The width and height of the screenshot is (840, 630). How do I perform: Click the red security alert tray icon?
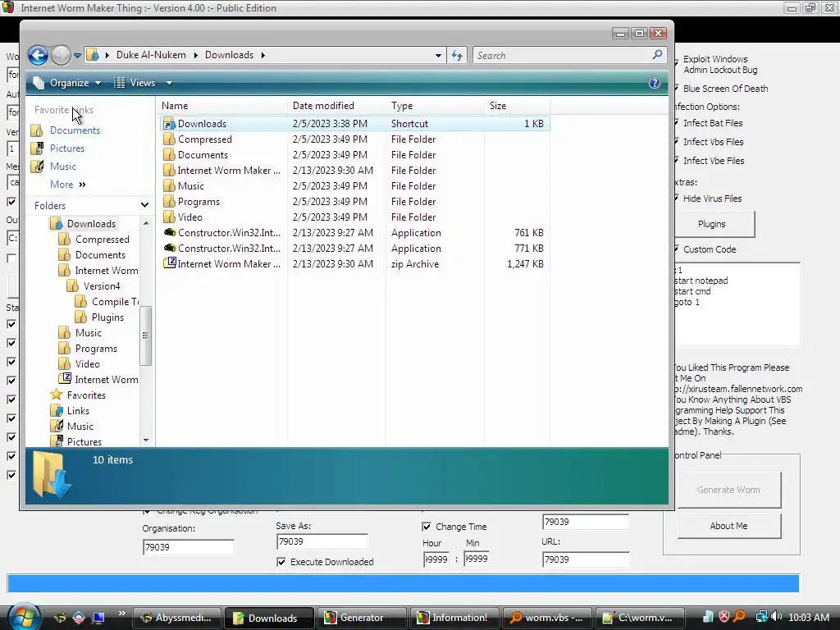pos(724,617)
